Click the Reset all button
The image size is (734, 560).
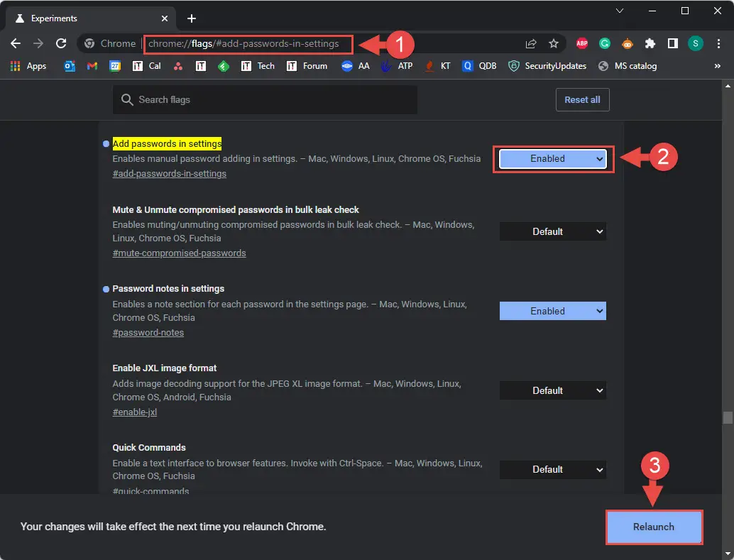582,100
